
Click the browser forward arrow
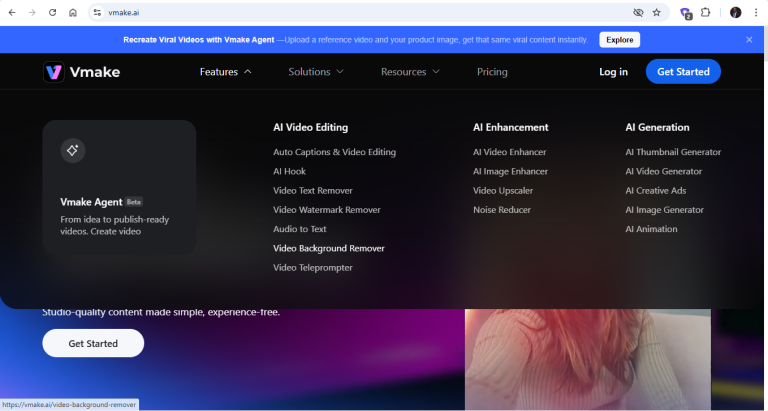coord(32,13)
